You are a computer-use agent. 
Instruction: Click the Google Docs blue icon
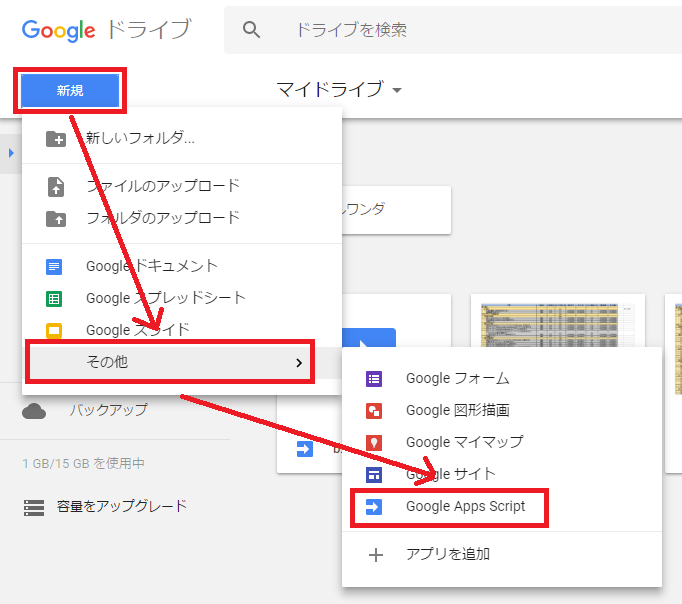tap(54, 267)
